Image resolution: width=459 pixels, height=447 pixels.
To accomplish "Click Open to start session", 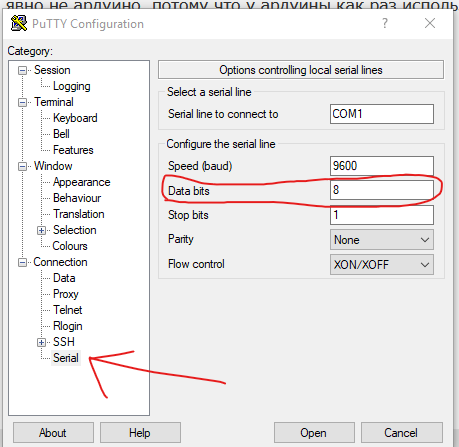I will click(314, 433).
